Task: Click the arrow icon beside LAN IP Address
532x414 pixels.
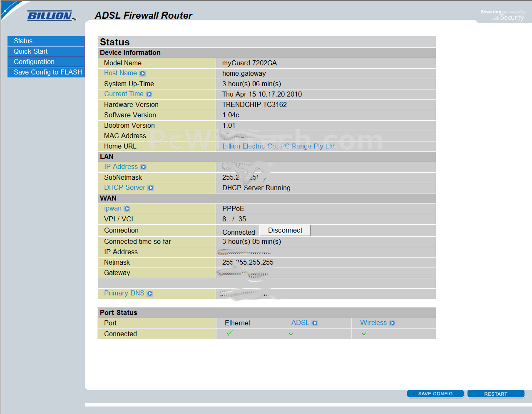Action: pos(143,167)
